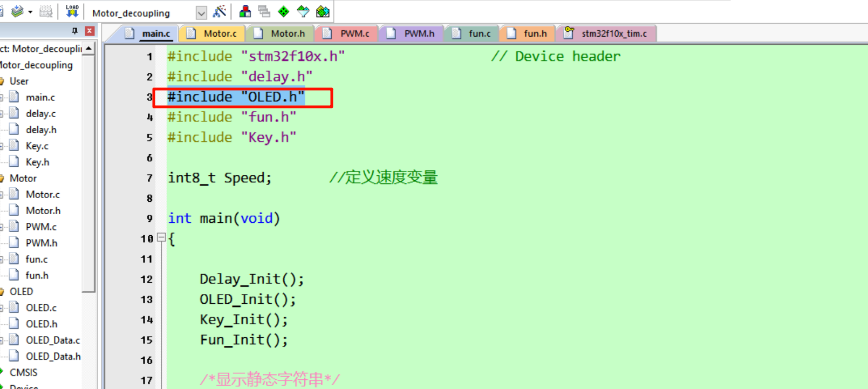Click on line #include "stm32f10x.h"
This screenshot has height=389, width=868.
click(256, 56)
